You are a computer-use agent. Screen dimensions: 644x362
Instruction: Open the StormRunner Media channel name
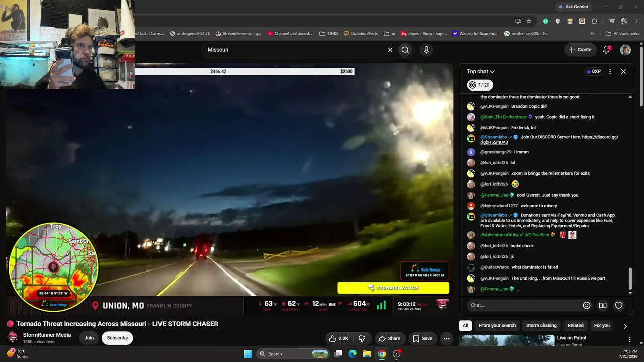47,335
